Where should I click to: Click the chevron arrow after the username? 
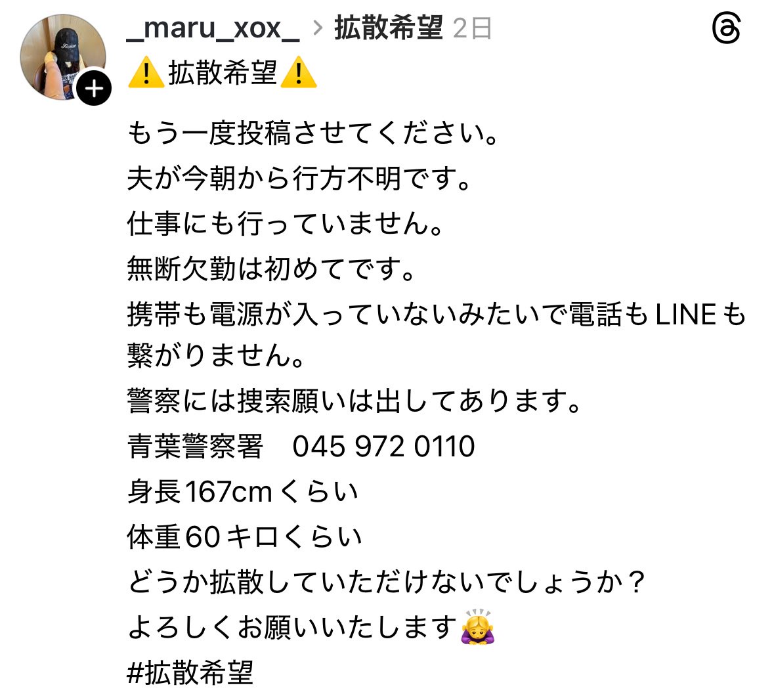[318, 28]
